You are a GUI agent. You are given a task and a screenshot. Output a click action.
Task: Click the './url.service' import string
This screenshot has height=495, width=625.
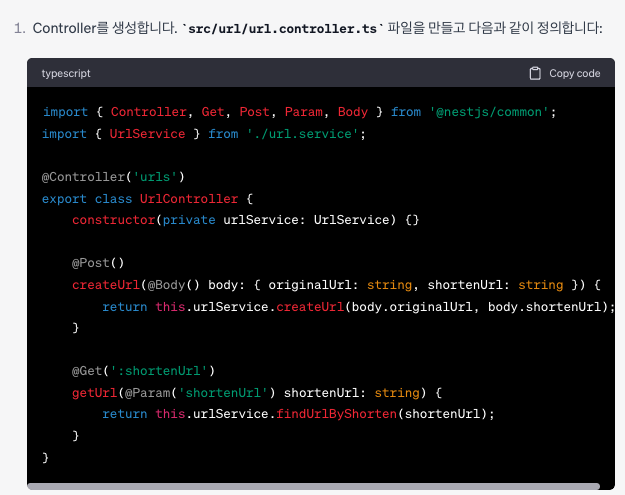tap(302, 134)
